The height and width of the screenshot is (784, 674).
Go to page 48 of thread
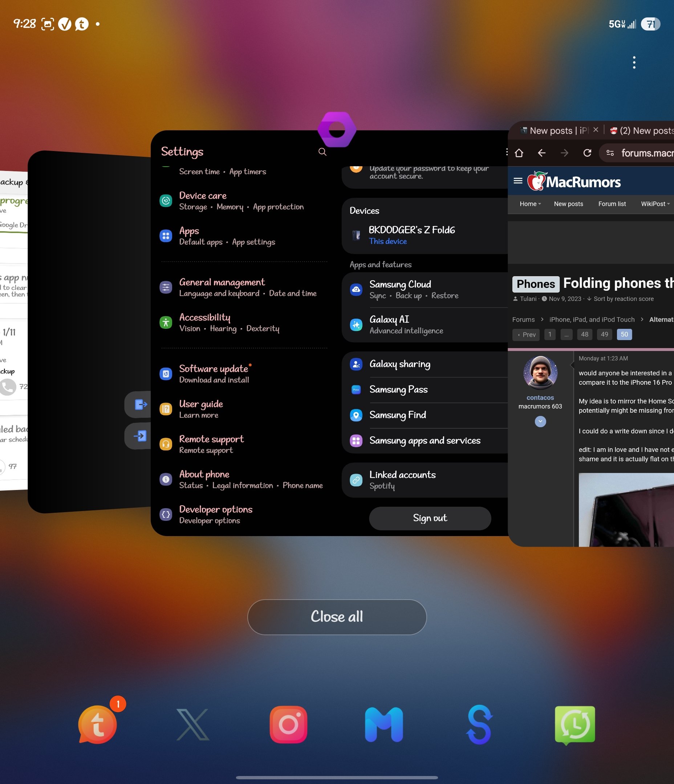585,335
